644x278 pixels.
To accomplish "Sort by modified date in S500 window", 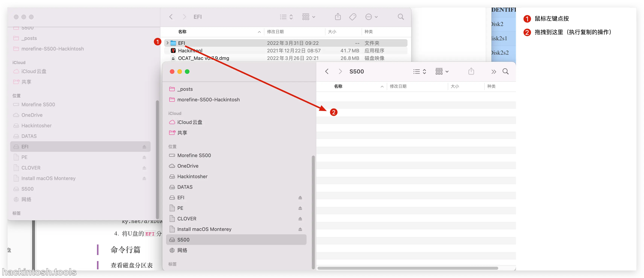I will [398, 86].
